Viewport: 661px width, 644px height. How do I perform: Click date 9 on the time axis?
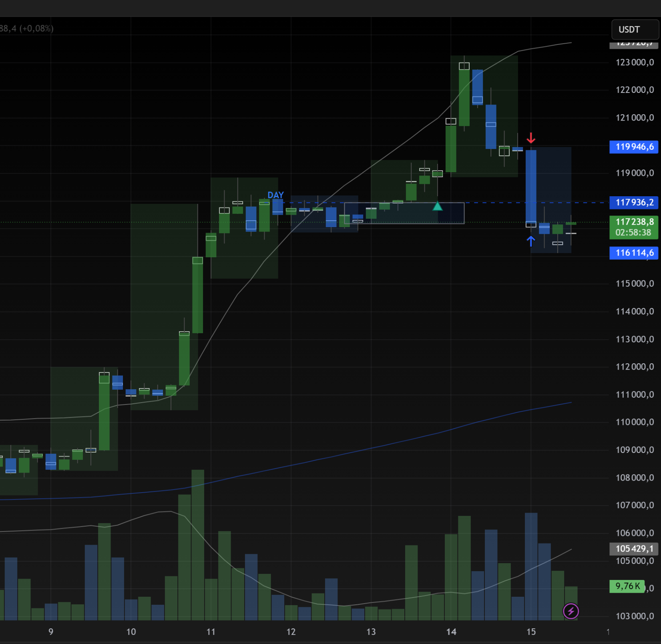pyautogui.click(x=51, y=632)
